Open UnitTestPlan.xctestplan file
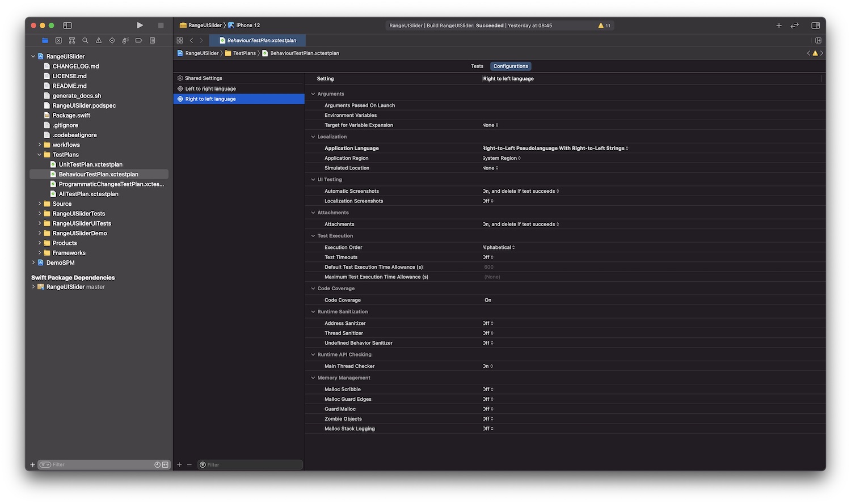The width and height of the screenshot is (851, 504). click(91, 165)
